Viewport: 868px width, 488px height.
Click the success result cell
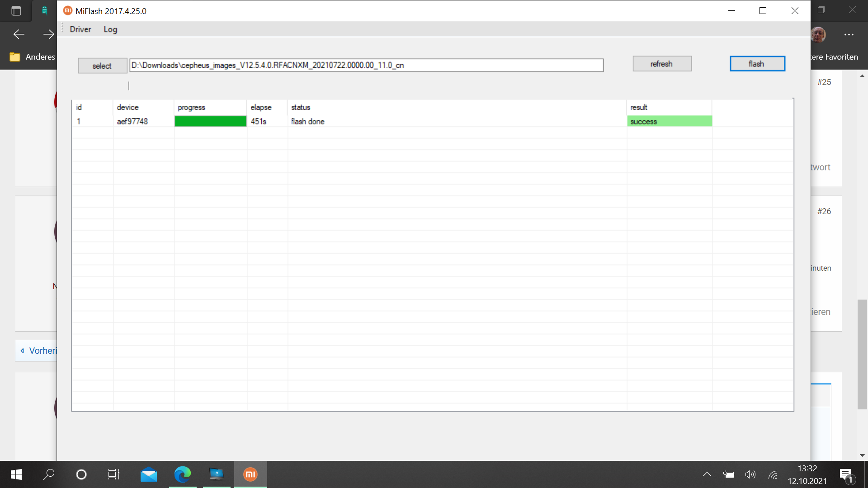coord(670,121)
